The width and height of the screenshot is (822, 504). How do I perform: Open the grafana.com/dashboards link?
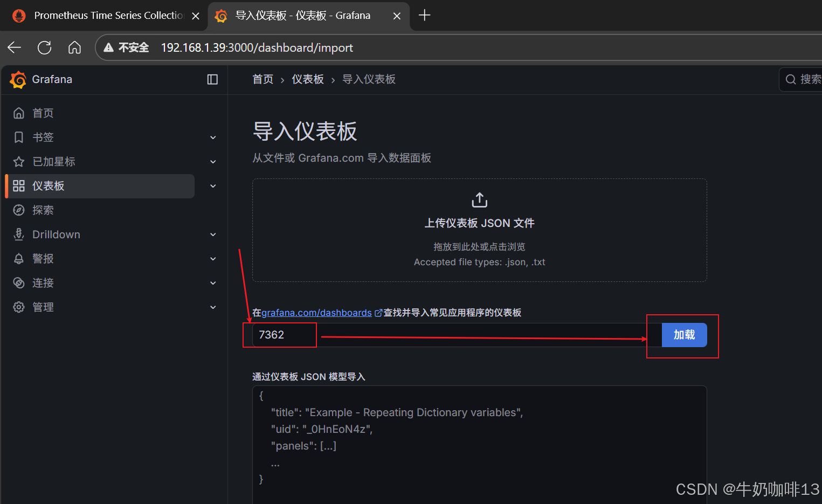(316, 313)
